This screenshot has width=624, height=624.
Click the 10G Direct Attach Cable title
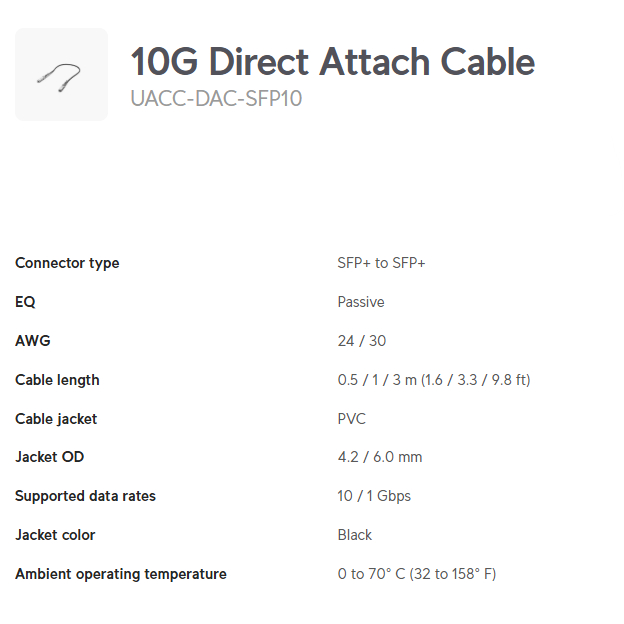pos(332,62)
